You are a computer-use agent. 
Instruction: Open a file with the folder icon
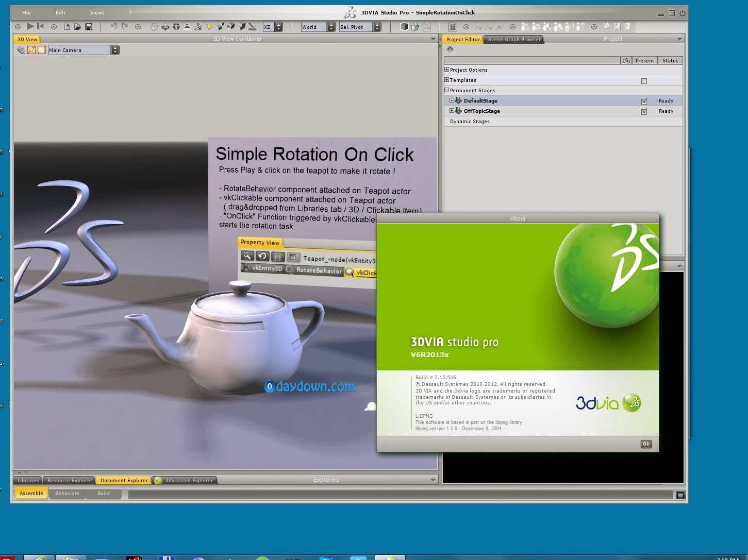click(x=77, y=27)
